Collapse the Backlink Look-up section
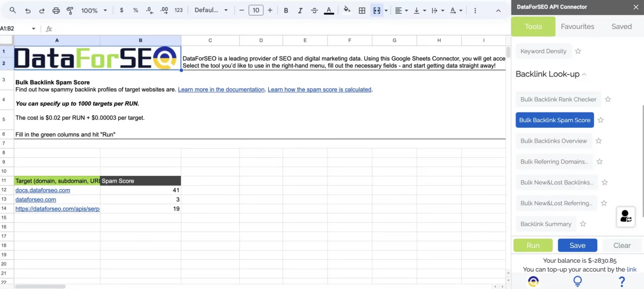This screenshot has height=289, width=644. [x=584, y=74]
